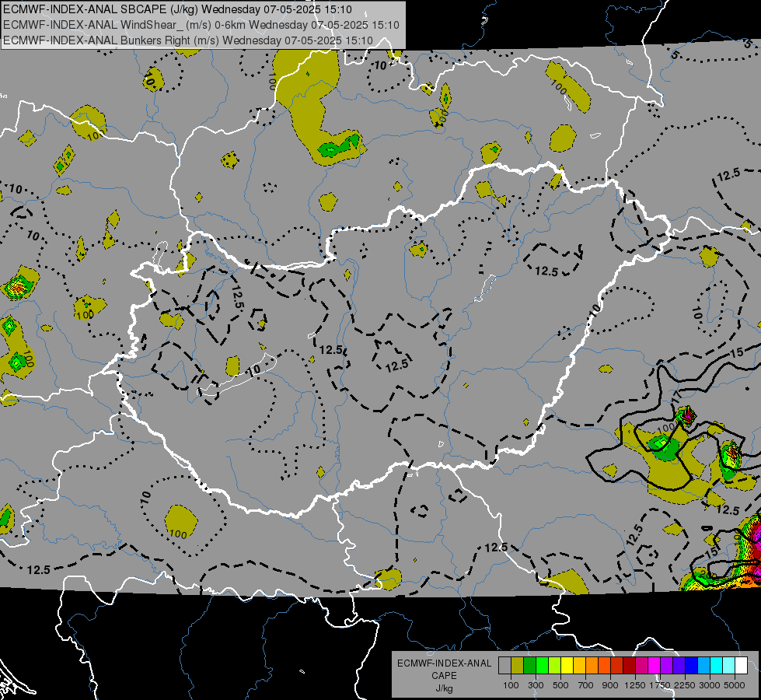Select the cyan legend swatch

[x=716, y=666]
